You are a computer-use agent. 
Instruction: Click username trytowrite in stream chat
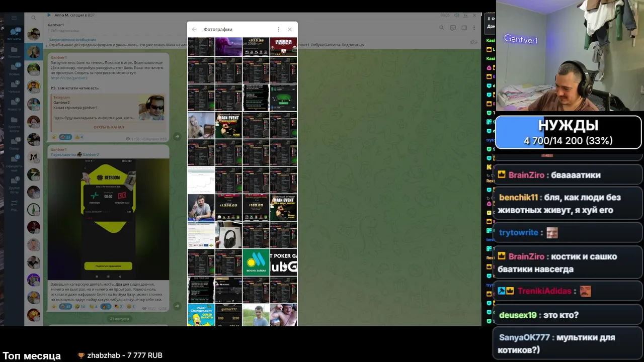(519, 233)
